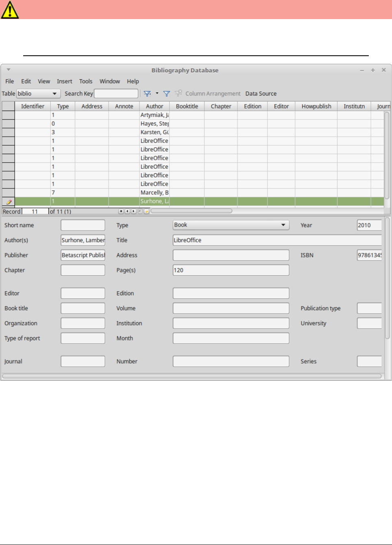The height and width of the screenshot is (545, 392).
Task: Click the Booktitle column header
Action: (187, 106)
